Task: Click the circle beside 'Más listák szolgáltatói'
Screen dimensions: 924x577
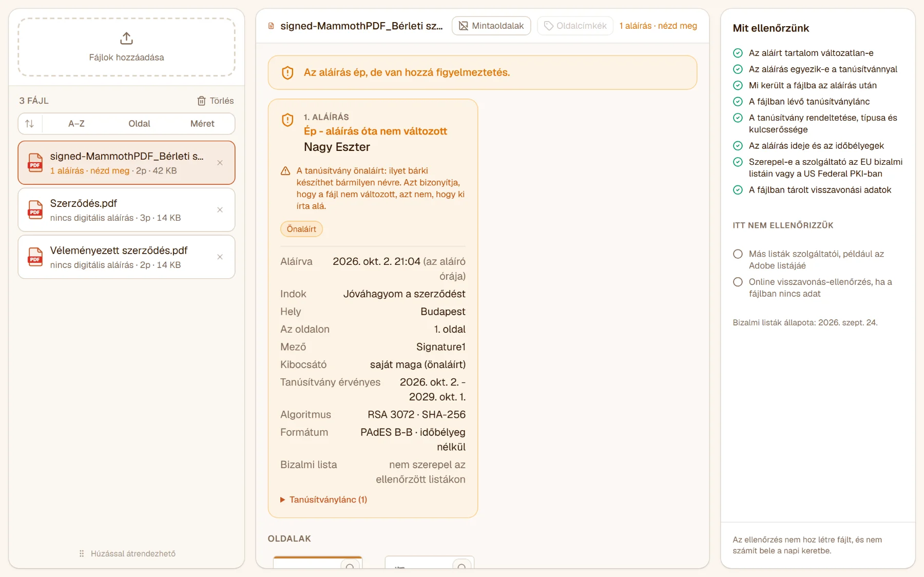Action: click(x=738, y=254)
